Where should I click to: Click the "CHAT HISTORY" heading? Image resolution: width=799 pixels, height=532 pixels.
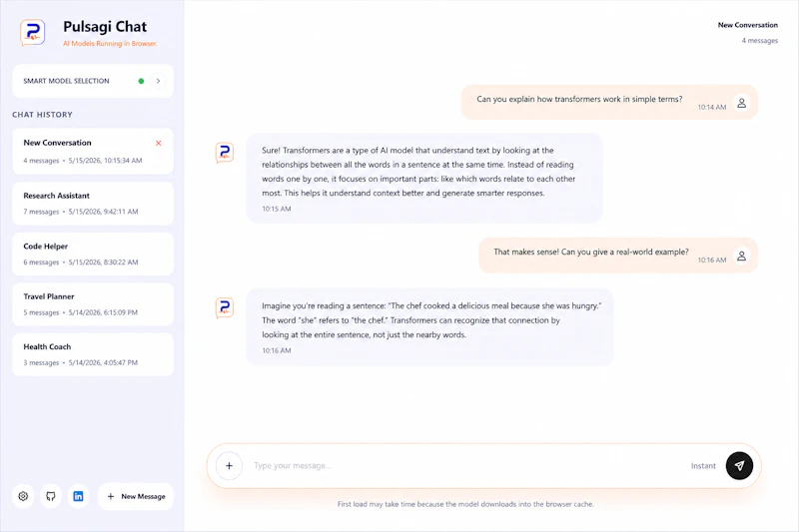42,115
